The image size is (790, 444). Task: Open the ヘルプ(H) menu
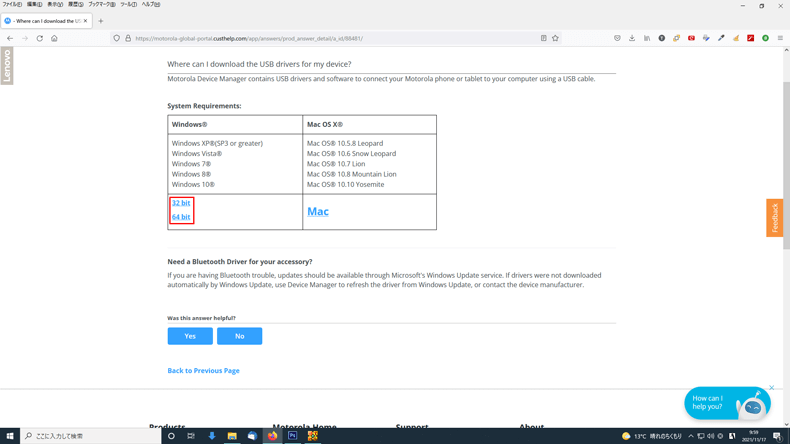click(151, 5)
